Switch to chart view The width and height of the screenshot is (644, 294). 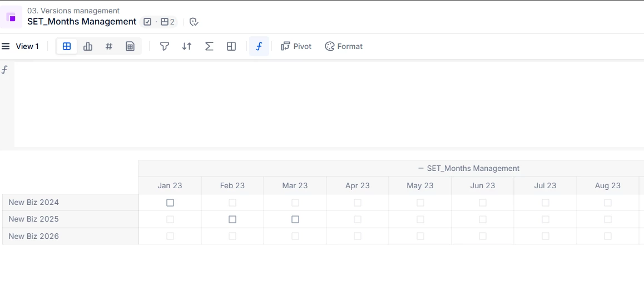tap(88, 46)
